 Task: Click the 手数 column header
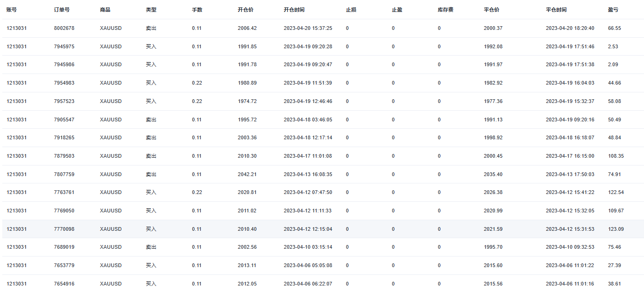tap(197, 10)
